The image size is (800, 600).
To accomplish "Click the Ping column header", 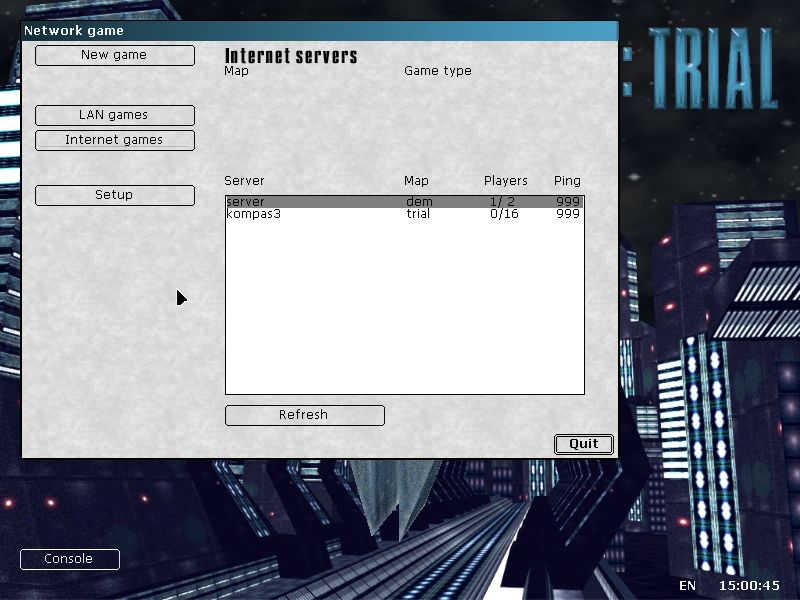I will point(567,181).
